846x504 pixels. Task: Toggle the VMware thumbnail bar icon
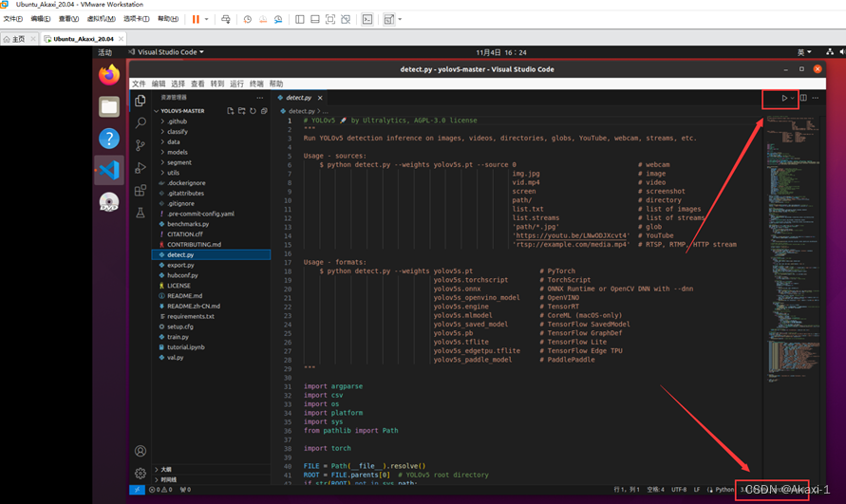pyautogui.click(x=315, y=19)
